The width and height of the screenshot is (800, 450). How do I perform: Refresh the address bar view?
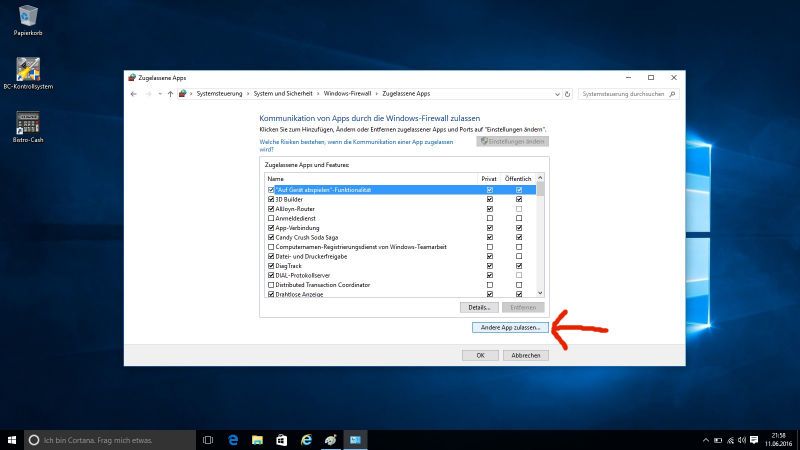(x=567, y=94)
